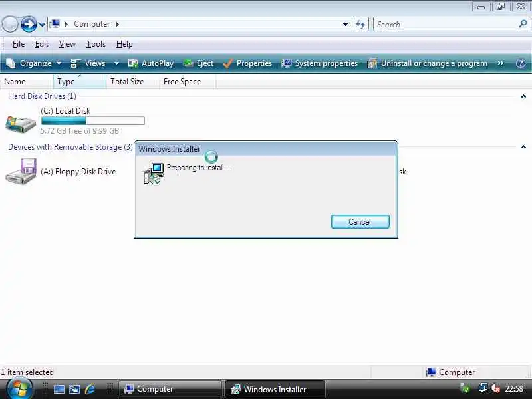
Task: Open the Help menu
Action: pos(124,44)
